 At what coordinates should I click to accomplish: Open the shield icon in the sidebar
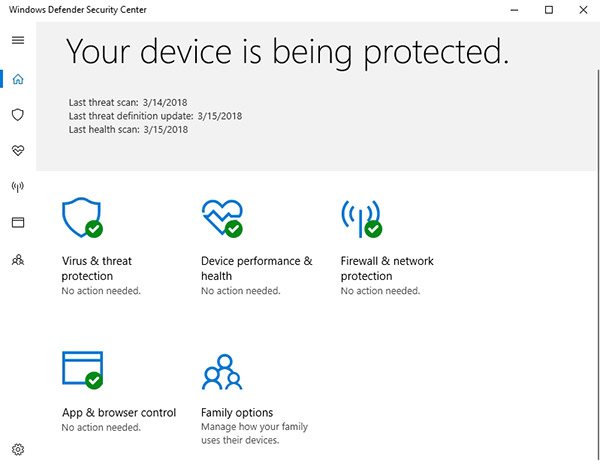point(17,115)
